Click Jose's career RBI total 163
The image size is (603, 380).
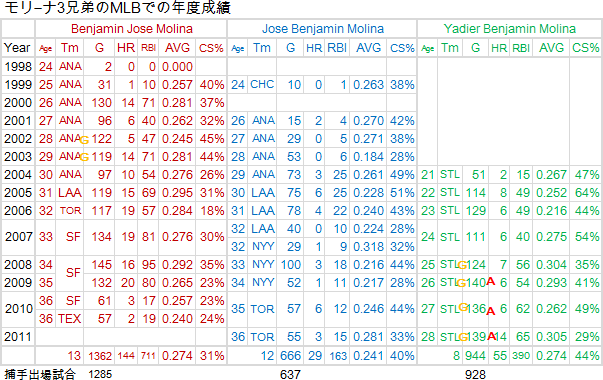click(x=338, y=356)
